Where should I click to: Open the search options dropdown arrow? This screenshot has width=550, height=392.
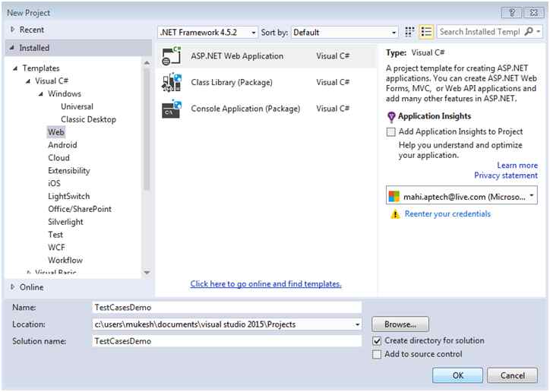tap(539, 32)
